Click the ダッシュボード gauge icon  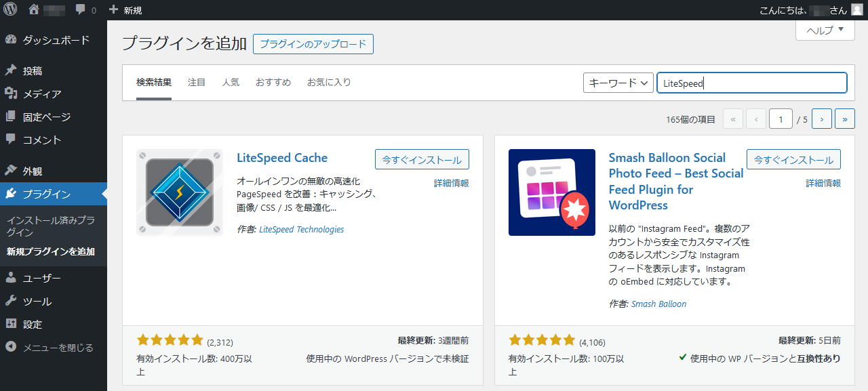coord(10,40)
